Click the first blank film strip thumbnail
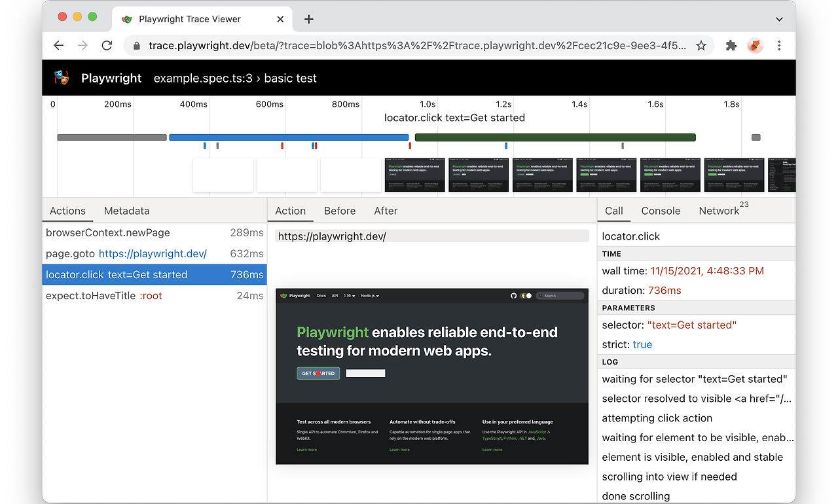Image resolution: width=838 pixels, height=504 pixels. click(x=223, y=175)
